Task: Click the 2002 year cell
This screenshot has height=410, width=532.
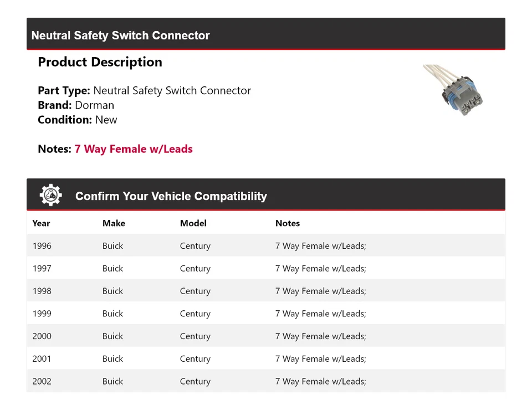Action: 42,382
